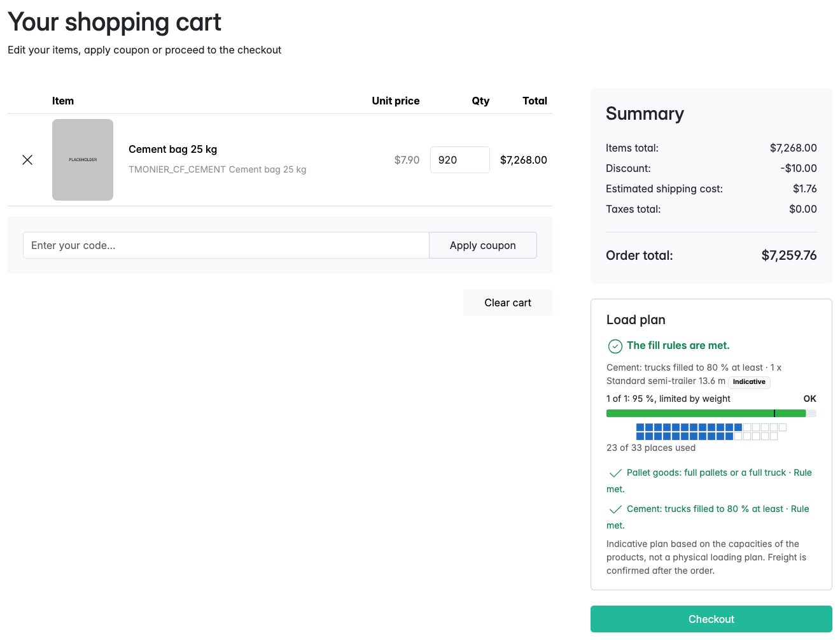Click the Order total value $7,259.76
Screen dimensions: 840x640
789,255
